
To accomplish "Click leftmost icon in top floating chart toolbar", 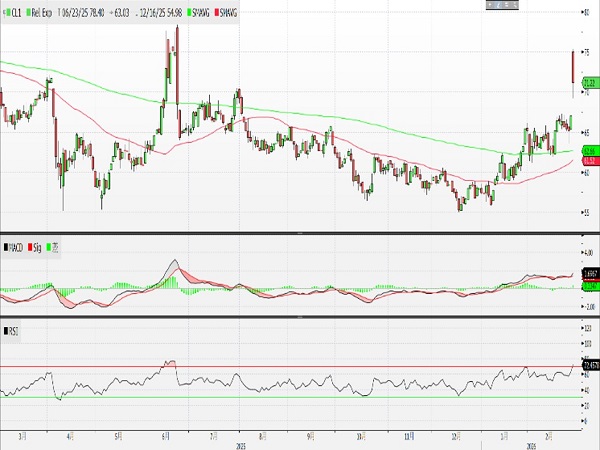I will (490, 6).
